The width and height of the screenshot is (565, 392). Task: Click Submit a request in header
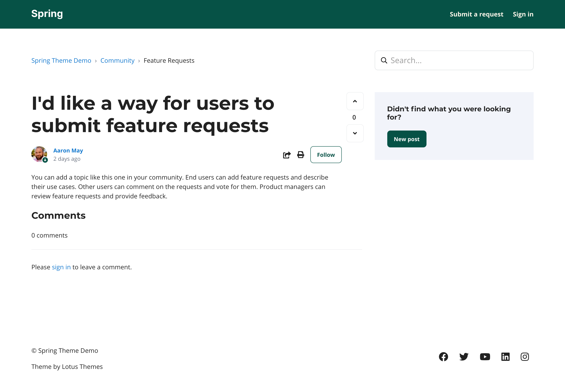click(476, 14)
